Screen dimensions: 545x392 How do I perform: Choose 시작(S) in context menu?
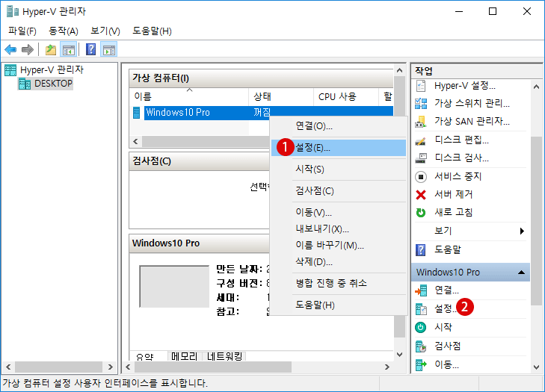(x=338, y=169)
